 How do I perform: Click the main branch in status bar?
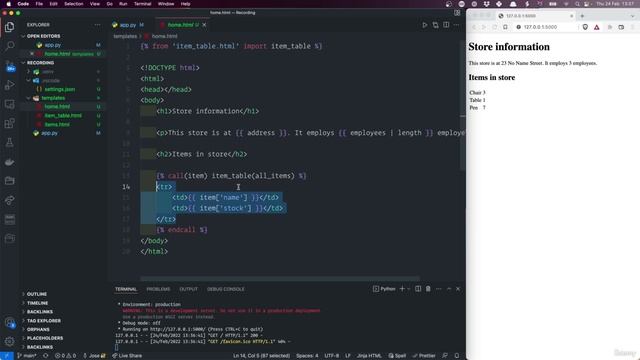coord(27,356)
